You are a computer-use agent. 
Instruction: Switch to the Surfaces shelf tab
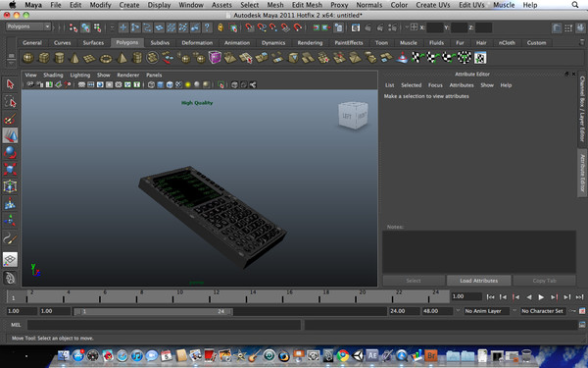[x=93, y=43]
